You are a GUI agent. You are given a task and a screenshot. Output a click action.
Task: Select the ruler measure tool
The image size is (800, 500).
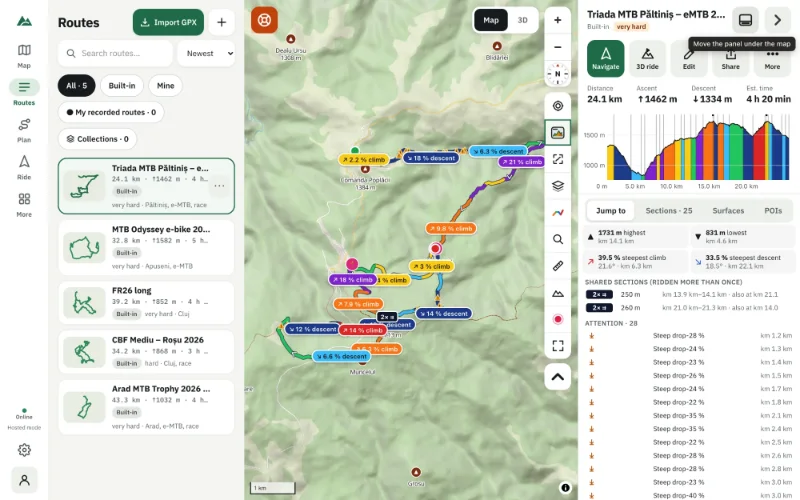point(558,266)
